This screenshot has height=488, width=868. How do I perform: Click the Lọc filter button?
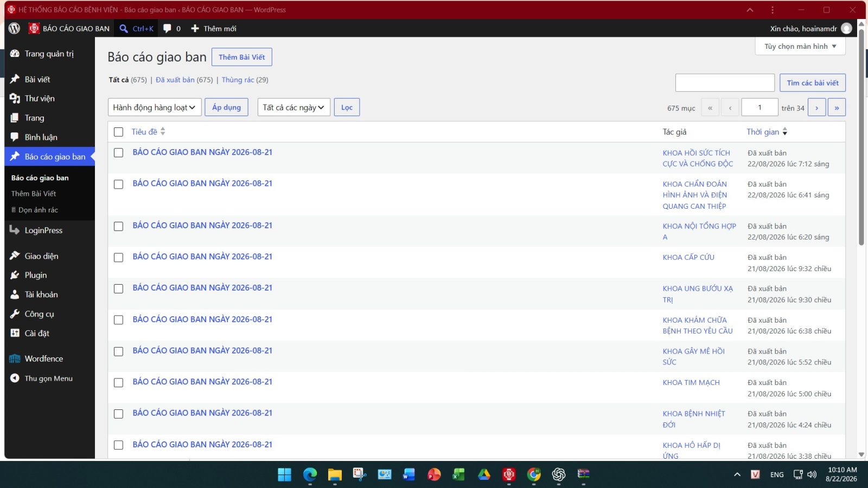tap(347, 107)
